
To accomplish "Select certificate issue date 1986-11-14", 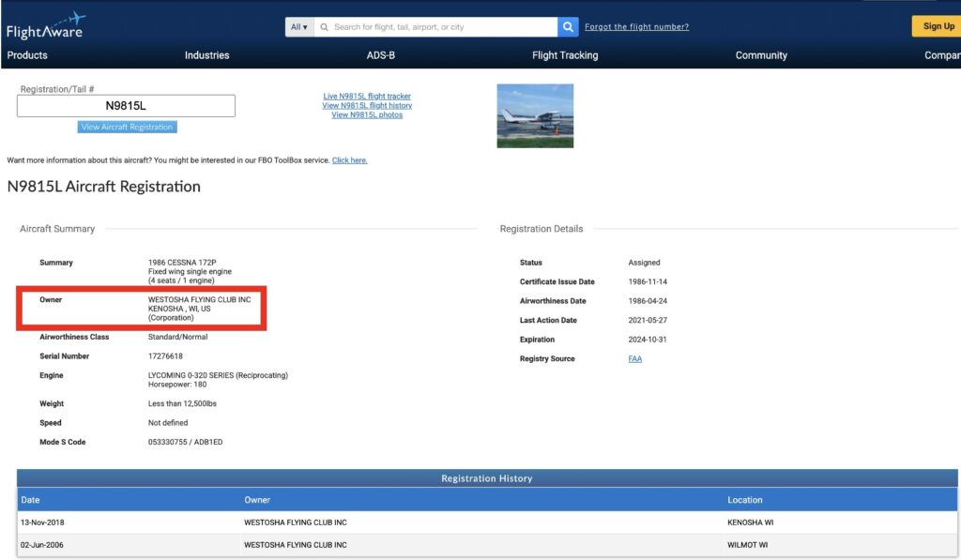I will pos(648,281).
